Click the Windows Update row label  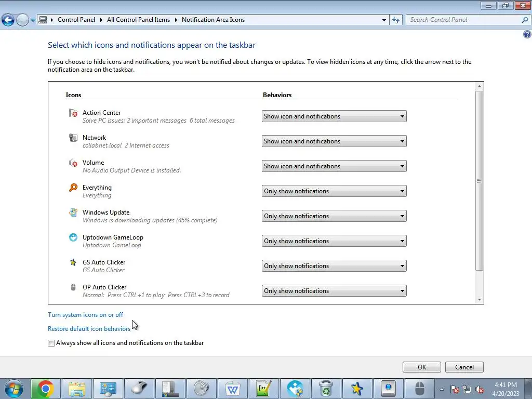[106, 212]
